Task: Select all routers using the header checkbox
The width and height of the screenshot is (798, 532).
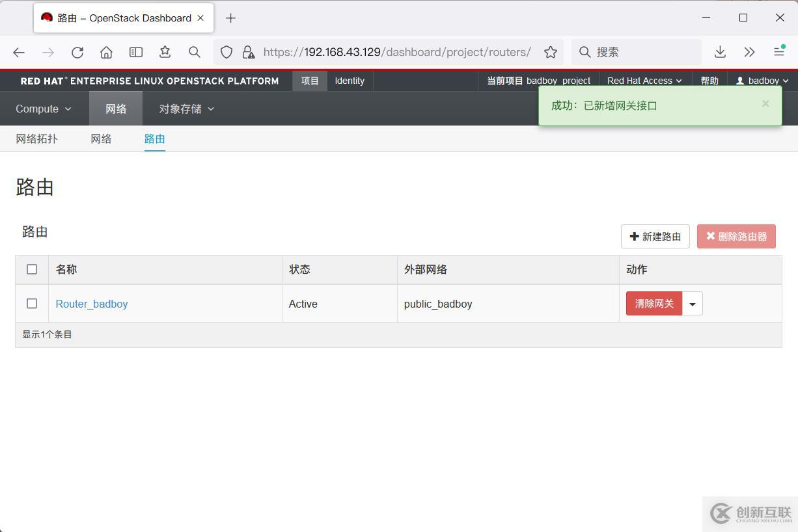Action: pos(32,269)
